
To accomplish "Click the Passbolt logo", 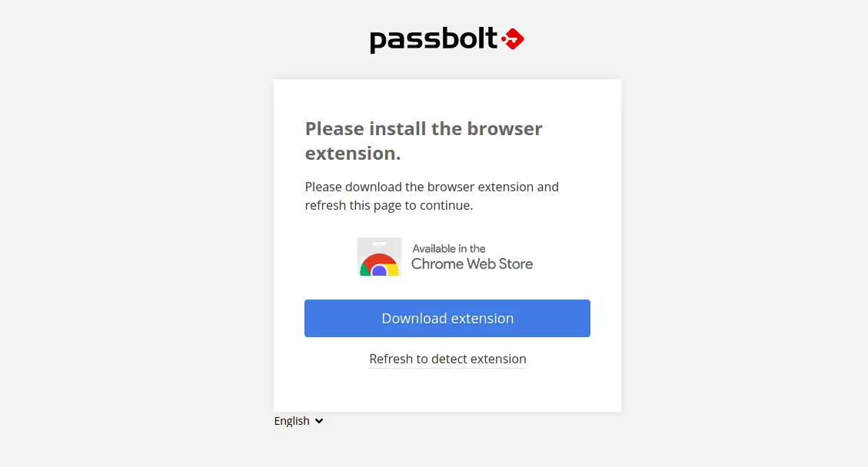I will click(447, 38).
